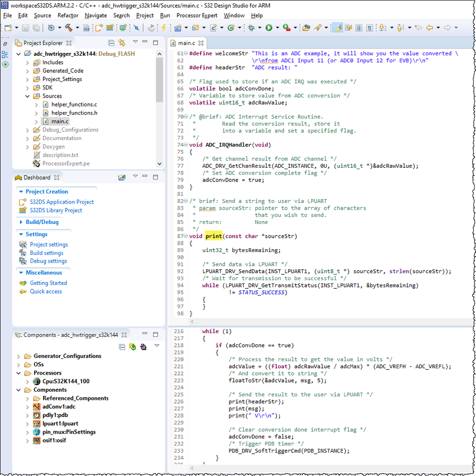Click the green Debug bug icon
Viewport: 476px width, 476px height.
click(251, 28)
